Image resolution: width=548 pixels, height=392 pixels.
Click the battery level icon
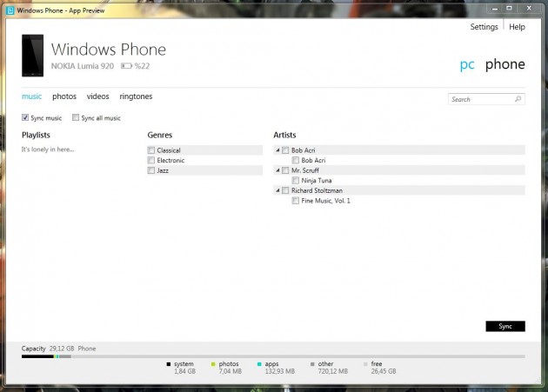click(126, 66)
